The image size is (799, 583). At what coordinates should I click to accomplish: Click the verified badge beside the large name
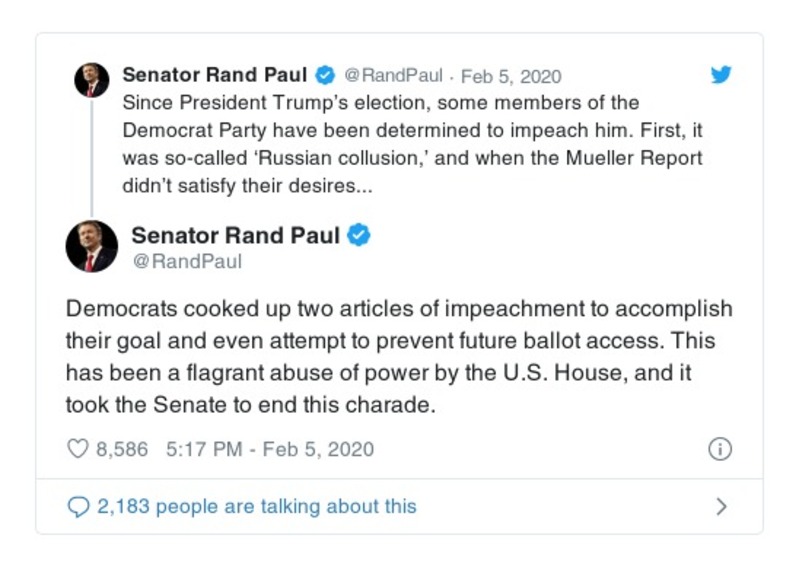[x=359, y=236]
